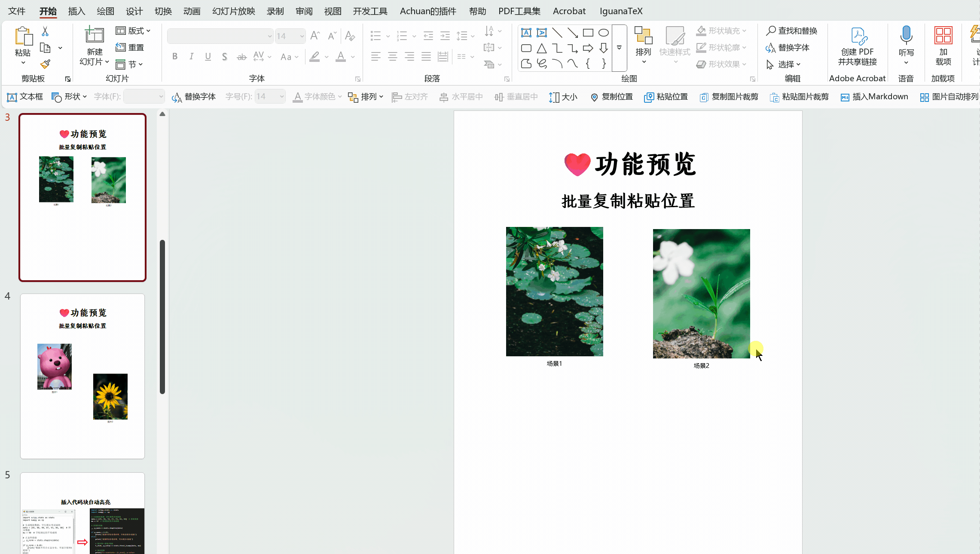Open the font size dropdown
980x554 pixels.
click(302, 36)
